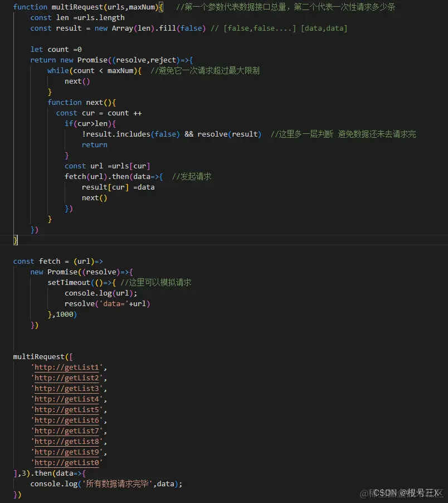Click the 'http://getList8' link
The width and height of the screenshot is (448, 503).
(67, 442)
